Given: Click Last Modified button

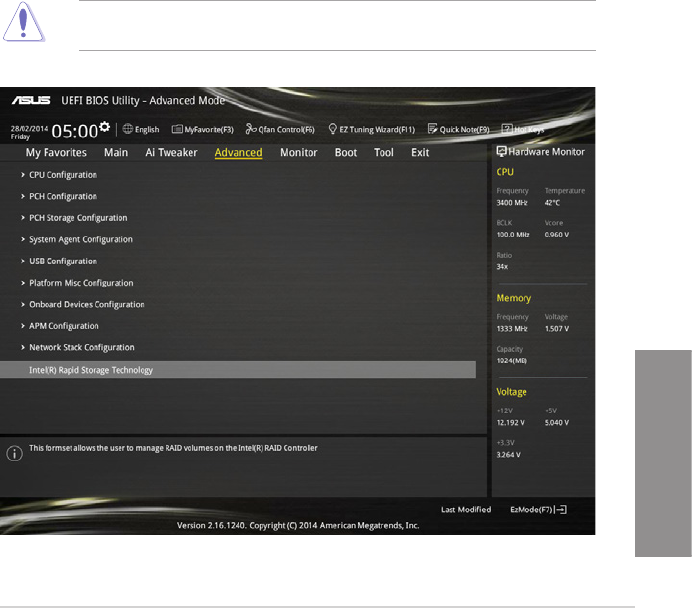Looking at the screenshot, I should 466,510.
